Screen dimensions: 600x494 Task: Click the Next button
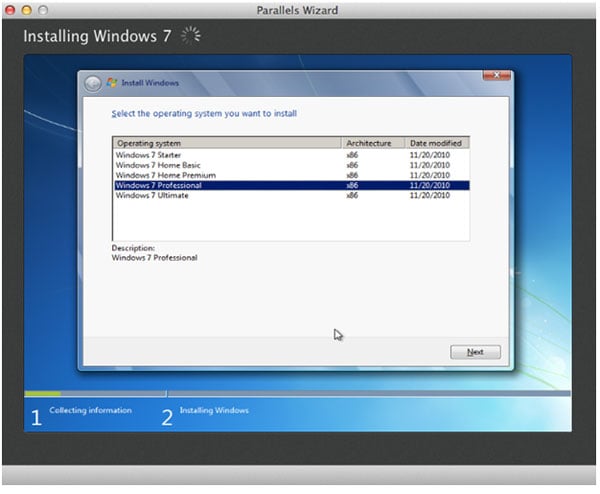[475, 352]
